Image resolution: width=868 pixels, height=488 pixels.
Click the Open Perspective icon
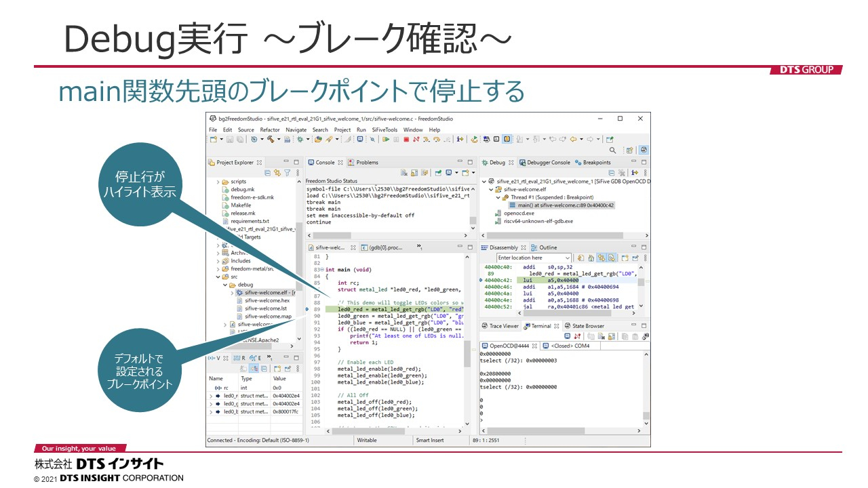pos(629,150)
